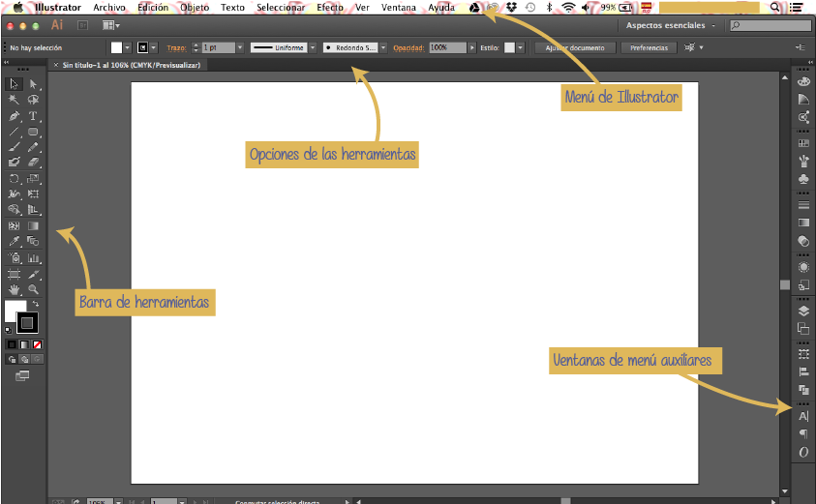
Task: Select the Magic Wand tool
Action: [x=15, y=100]
